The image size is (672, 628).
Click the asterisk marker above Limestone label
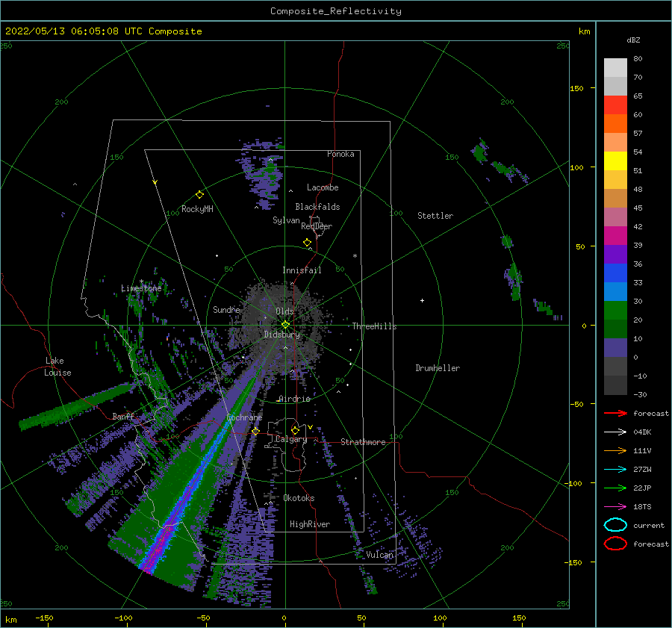click(x=141, y=282)
